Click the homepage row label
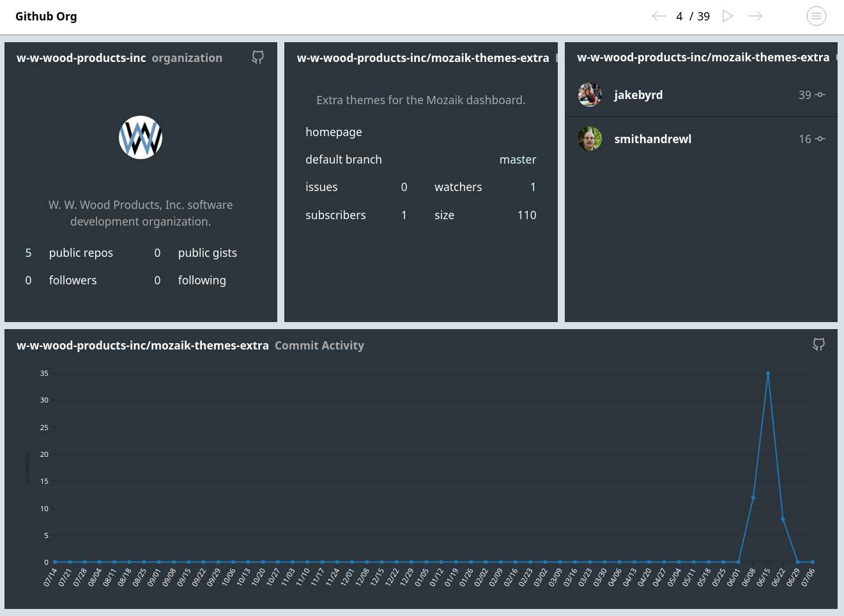844x616 pixels. 334,132
